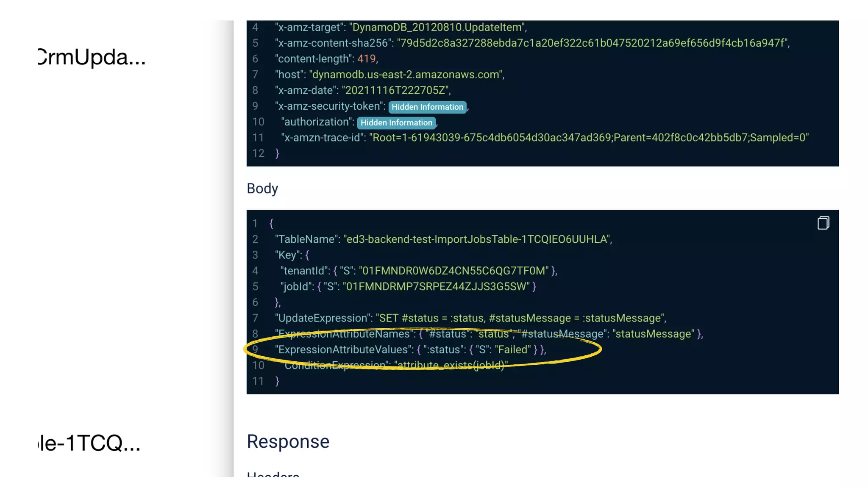This screenshot has height=488, width=868.
Task: Select the CrmUpda... item in the left panel
Action: tap(92, 57)
